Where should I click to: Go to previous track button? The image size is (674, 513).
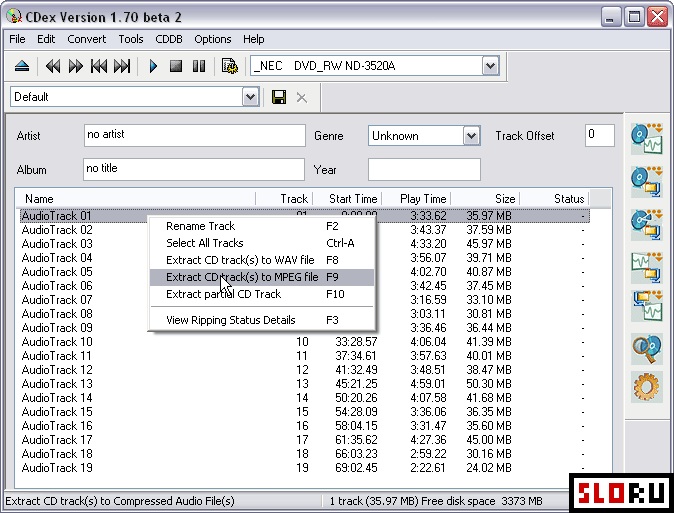point(99,66)
